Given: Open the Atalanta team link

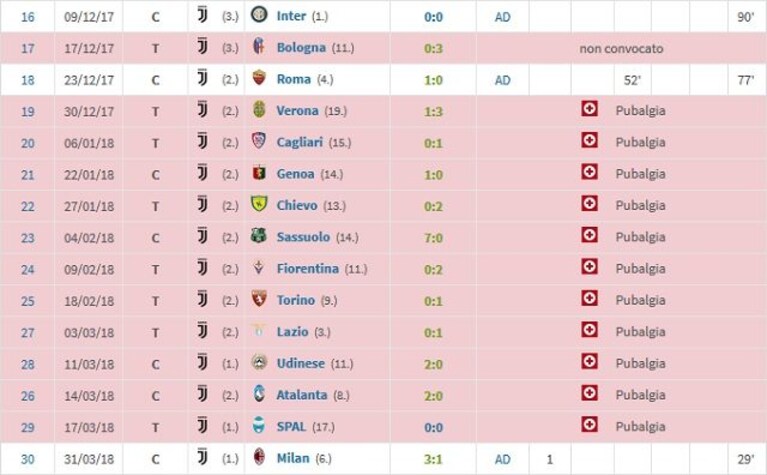Looking at the screenshot, I should click(x=301, y=395).
